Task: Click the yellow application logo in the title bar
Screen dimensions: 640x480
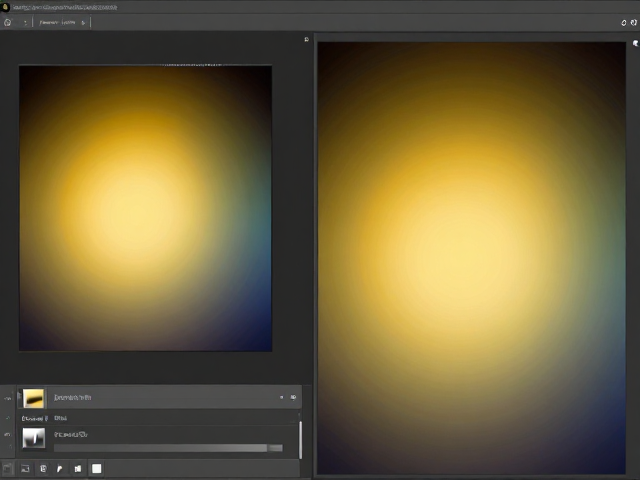Action: coord(5,7)
